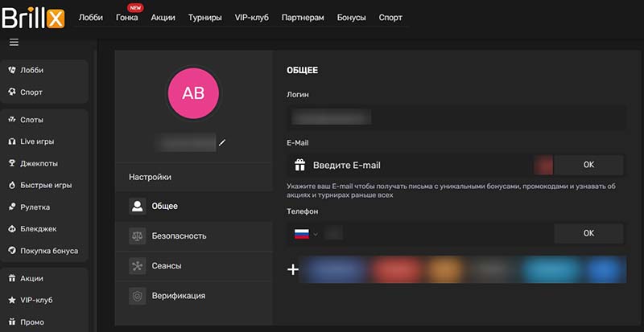Viewport: 644px width, 332px height.
Task: Open Слоты in the sidebar
Action: (x=32, y=120)
